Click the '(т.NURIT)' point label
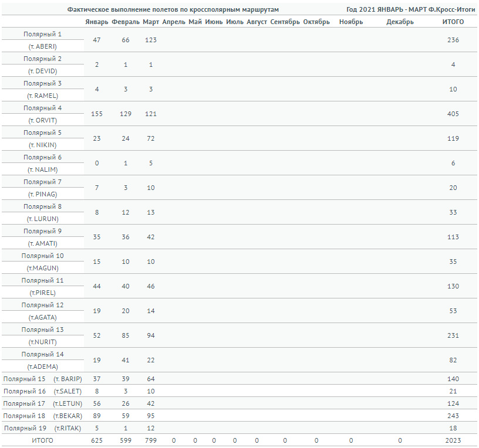The height and width of the screenshot is (448, 479). [42, 342]
